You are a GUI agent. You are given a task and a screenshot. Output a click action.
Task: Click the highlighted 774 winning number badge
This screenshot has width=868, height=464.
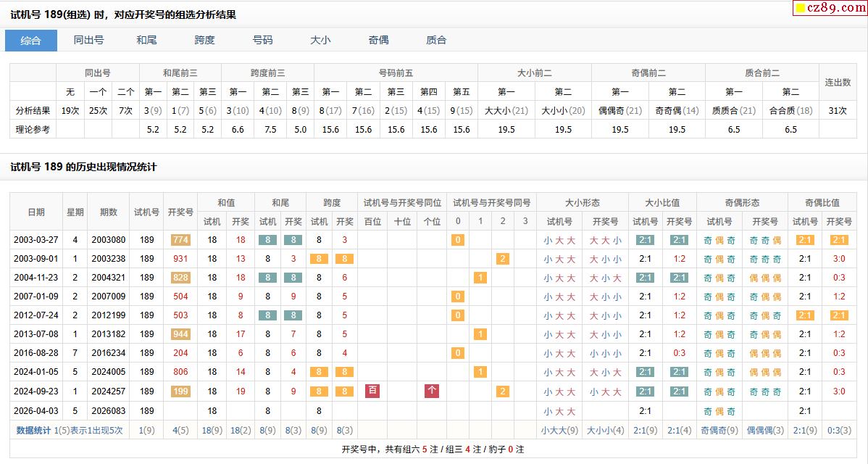180,240
